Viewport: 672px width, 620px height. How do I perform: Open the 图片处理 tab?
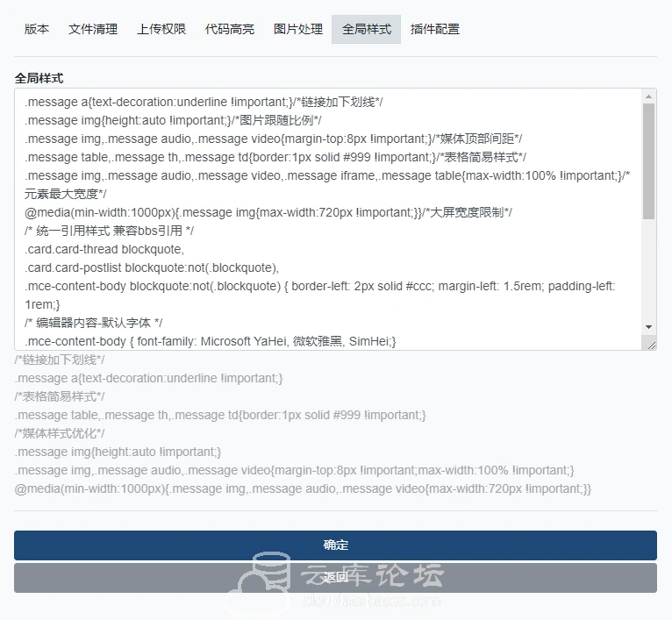pos(298,29)
